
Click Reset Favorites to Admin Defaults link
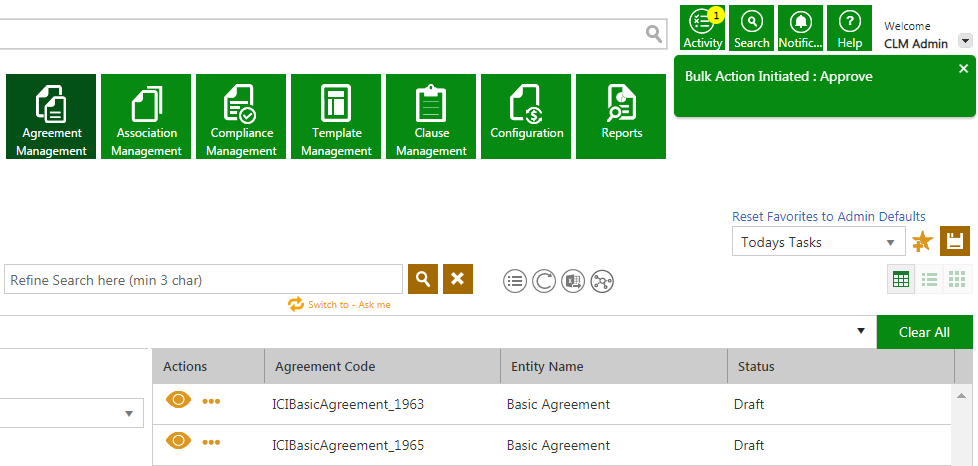click(x=828, y=216)
